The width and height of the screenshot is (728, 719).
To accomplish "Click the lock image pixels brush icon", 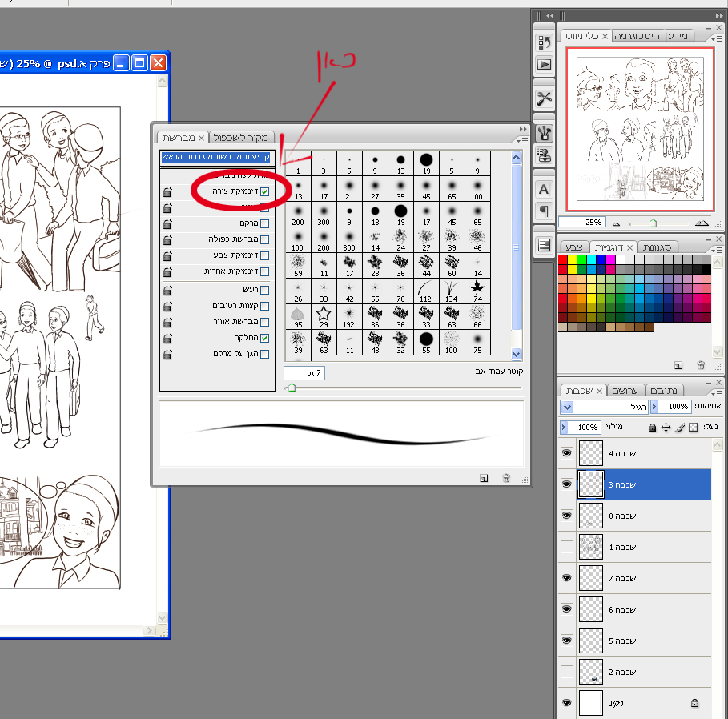I will tap(680, 428).
